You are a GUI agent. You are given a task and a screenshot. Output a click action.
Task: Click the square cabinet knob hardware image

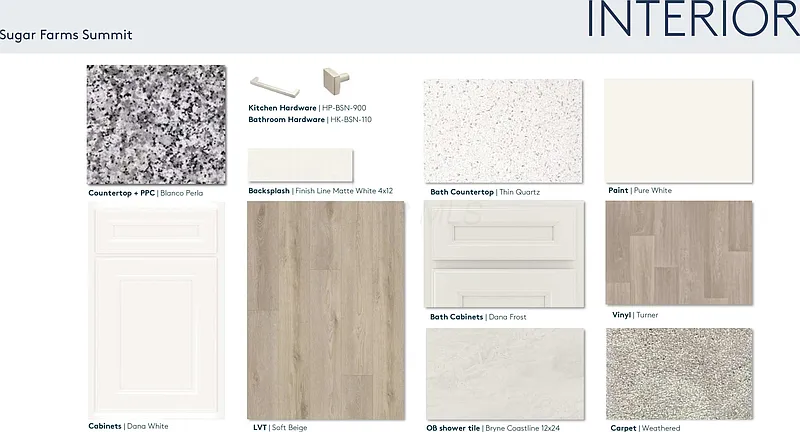click(x=336, y=80)
